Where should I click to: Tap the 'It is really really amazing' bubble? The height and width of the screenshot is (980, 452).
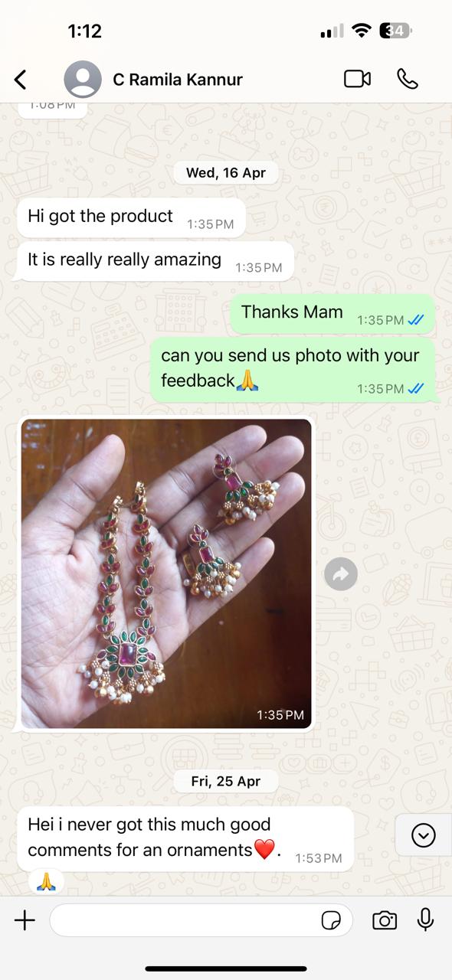(156, 262)
